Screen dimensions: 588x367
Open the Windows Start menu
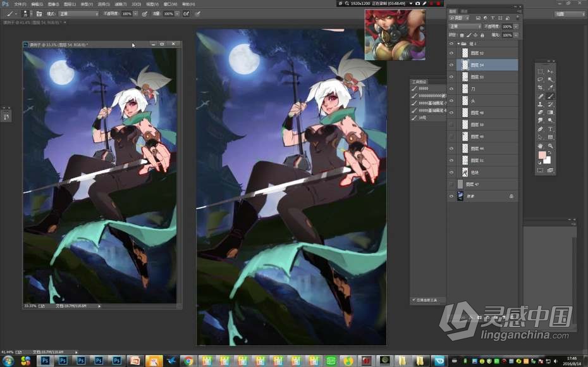coord(8,361)
